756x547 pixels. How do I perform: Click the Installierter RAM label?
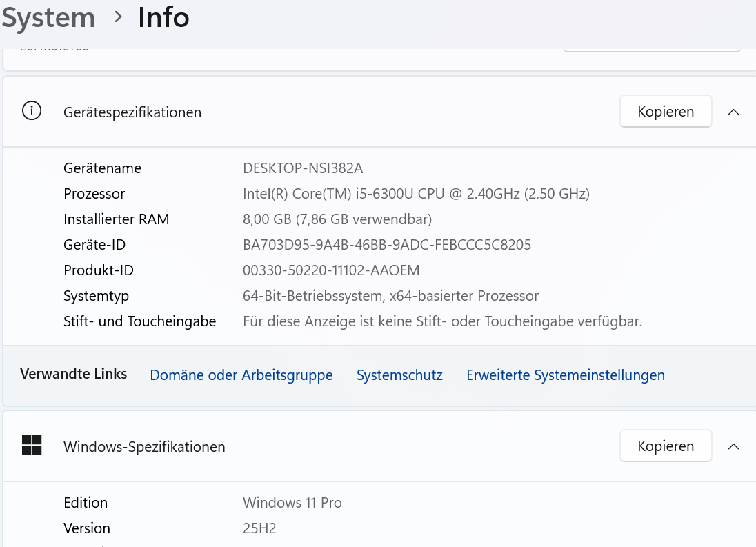116,219
